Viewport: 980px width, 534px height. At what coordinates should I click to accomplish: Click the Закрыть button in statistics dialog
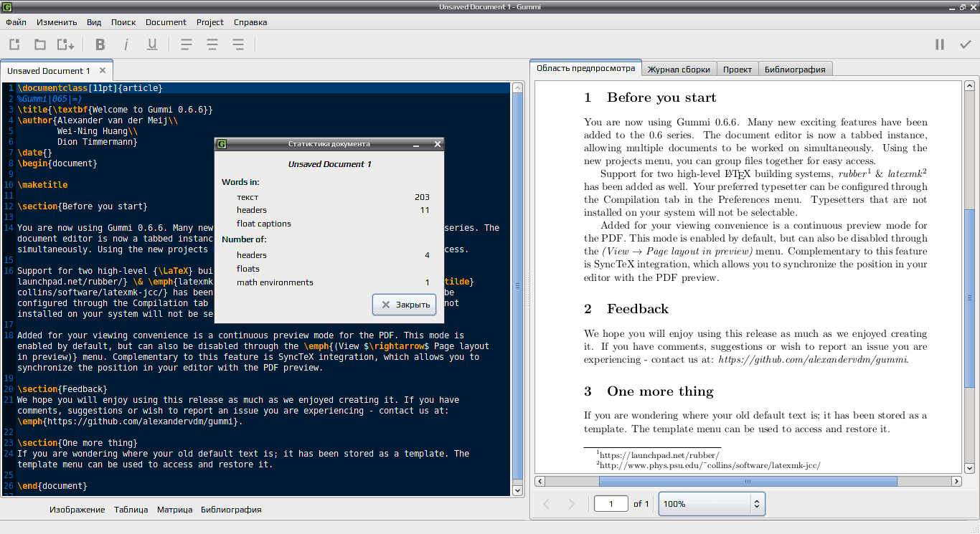[x=405, y=305]
